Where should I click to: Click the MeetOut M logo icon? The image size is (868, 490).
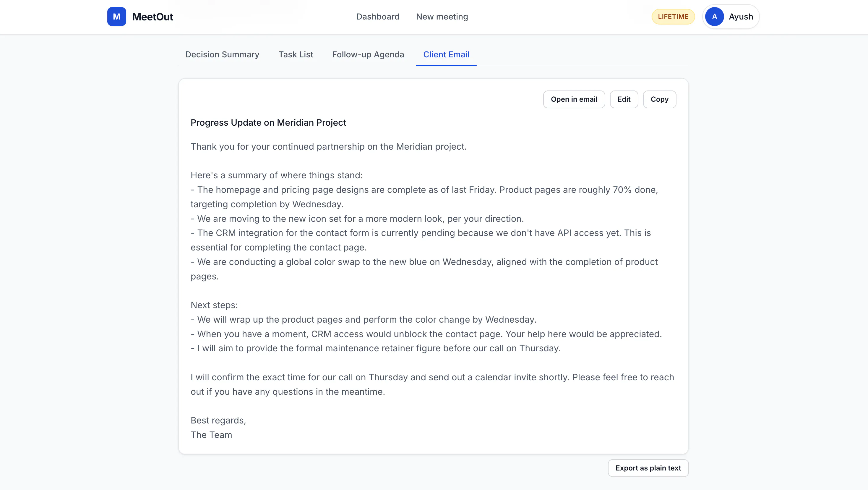[x=116, y=17]
